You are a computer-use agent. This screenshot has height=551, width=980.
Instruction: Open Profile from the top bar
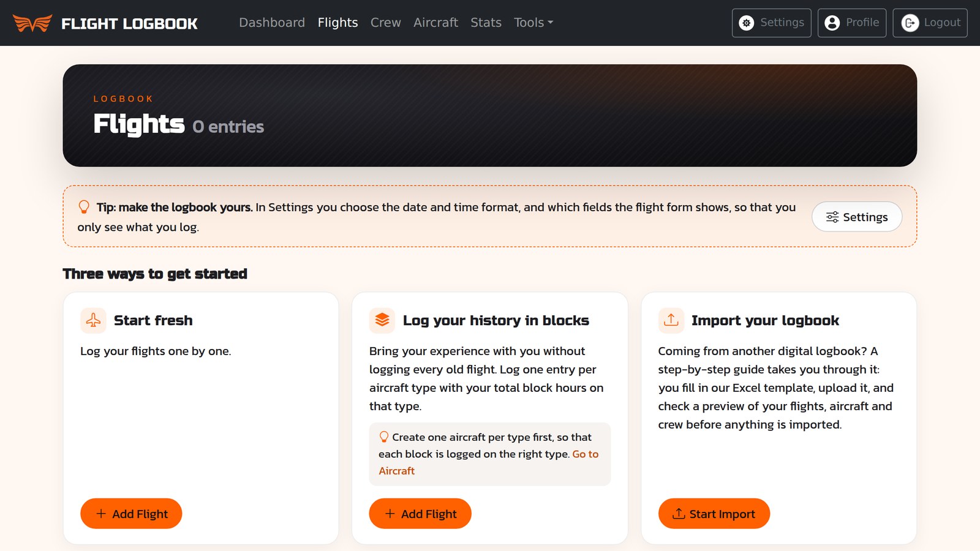tap(852, 23)
